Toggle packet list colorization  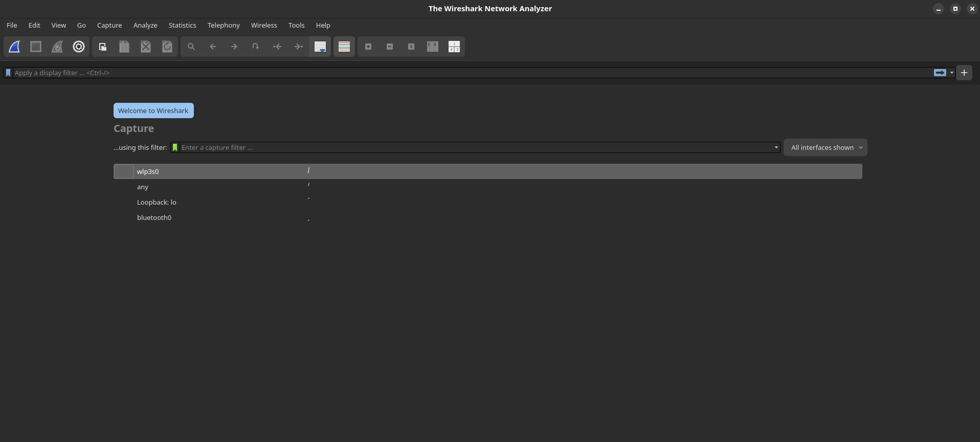[x=344, y=47]
